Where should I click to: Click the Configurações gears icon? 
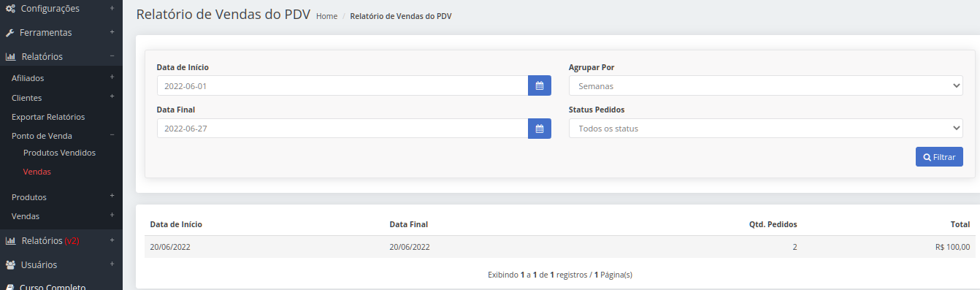(10, 9)
